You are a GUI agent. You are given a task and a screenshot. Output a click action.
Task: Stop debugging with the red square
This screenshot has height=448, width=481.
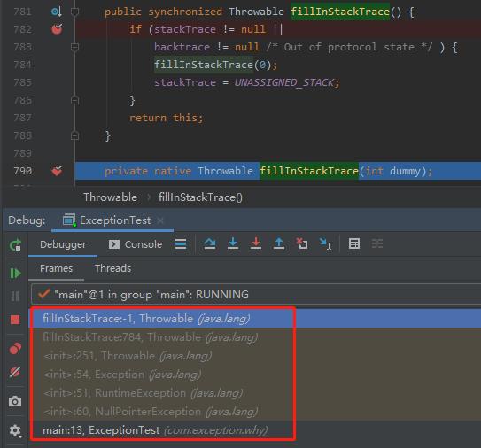15,320
